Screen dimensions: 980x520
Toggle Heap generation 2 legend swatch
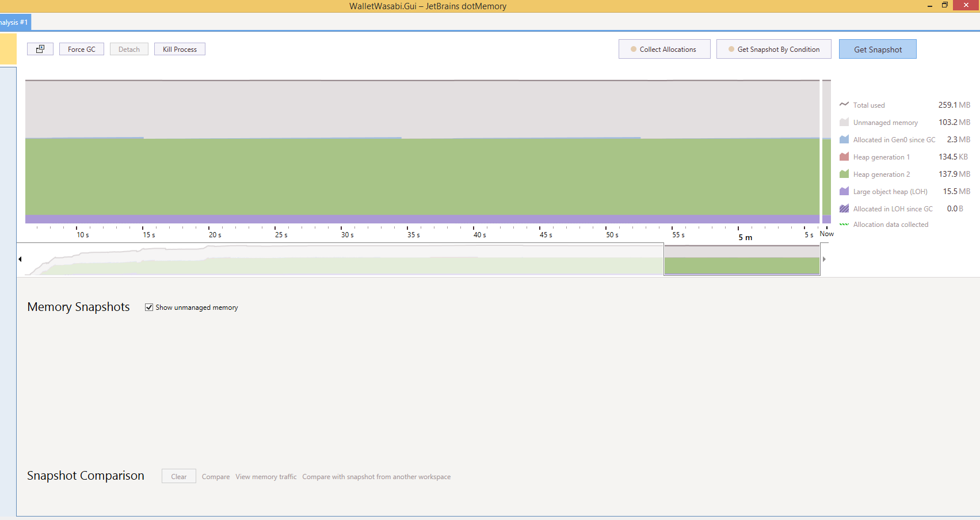point(844,174)
